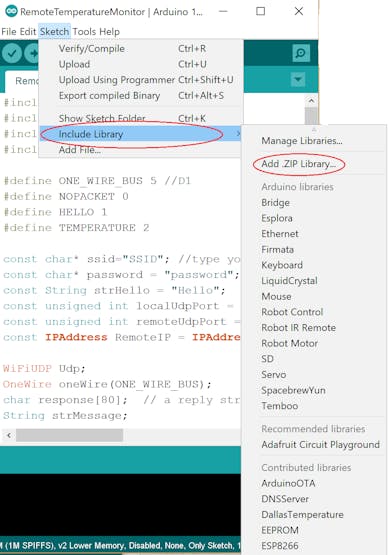This screenshot has width=389, height=555.
Task: Click the 'OneWire oneWire(ONE_WIRE_BUS);' line
Action: pos(107,384)
